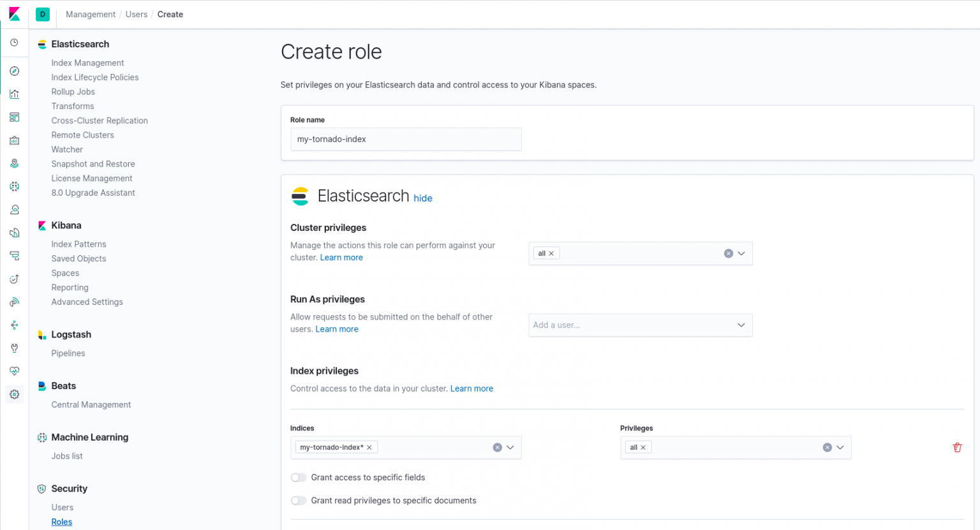980x530 pixels.
Task: Open the Discover compass icon
Action: tap(14, 70)
